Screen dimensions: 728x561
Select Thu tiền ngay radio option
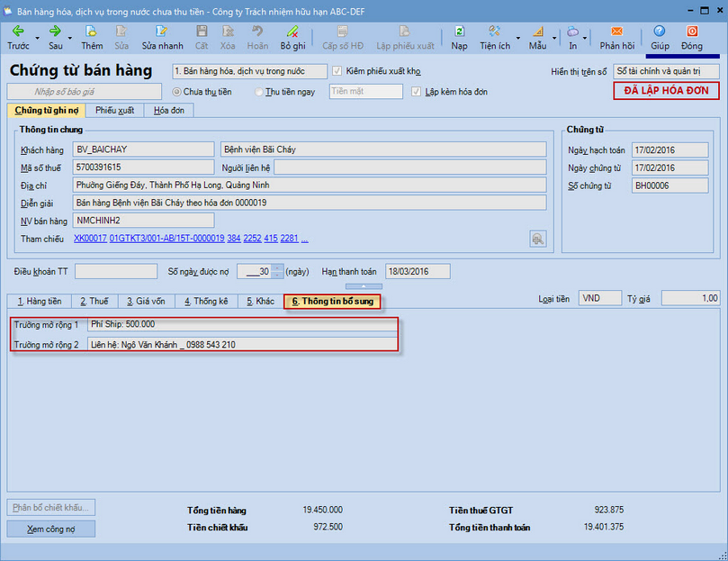[x=258, y=92]
